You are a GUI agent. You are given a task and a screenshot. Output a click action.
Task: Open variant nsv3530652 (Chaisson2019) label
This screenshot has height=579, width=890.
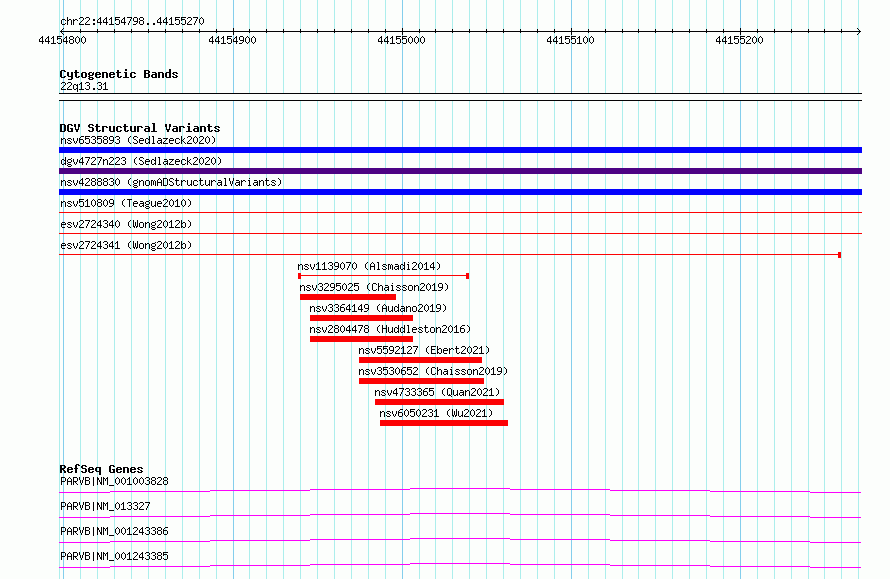pos(433,371)
